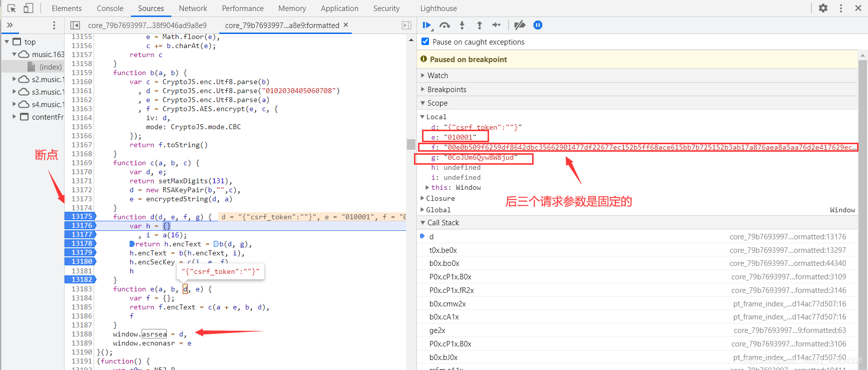Step into next function call
868x370 pixels.
tap(462, 25)
